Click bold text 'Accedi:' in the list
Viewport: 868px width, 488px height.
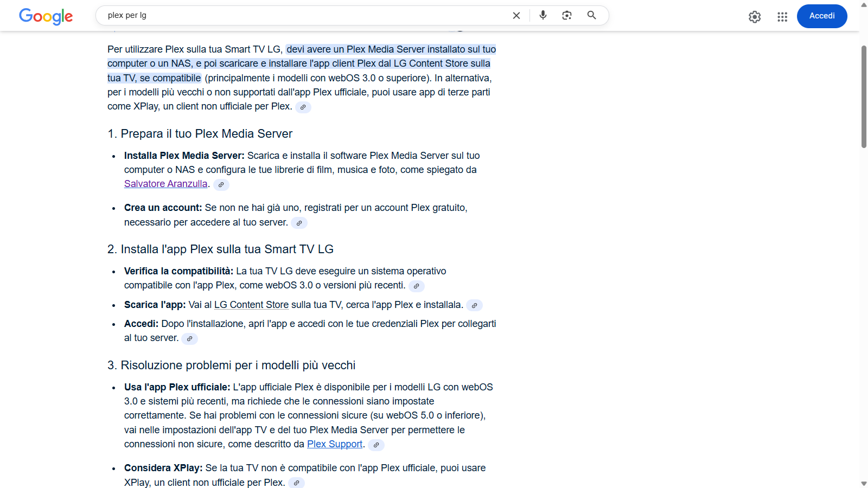pyautogui.click(x=141, y=324)
